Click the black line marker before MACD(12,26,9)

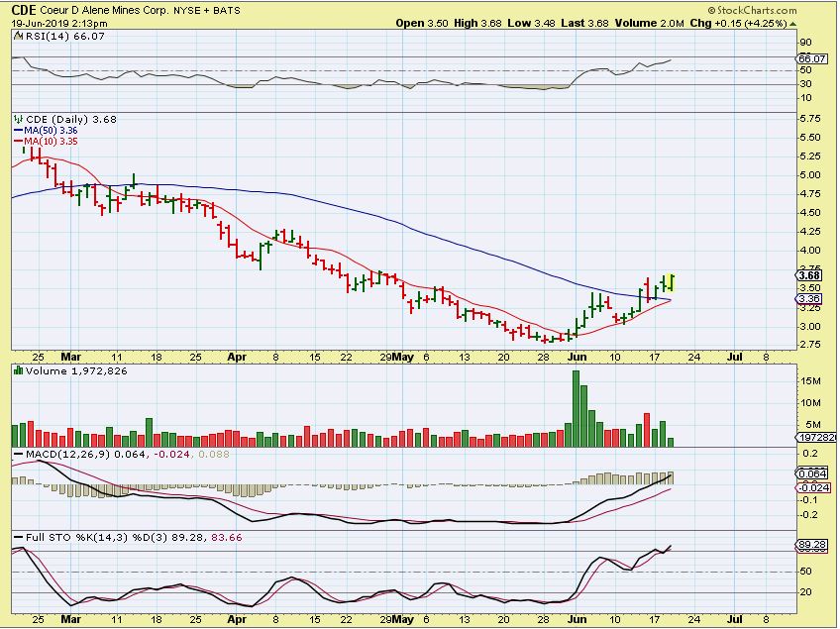(19, 455)
